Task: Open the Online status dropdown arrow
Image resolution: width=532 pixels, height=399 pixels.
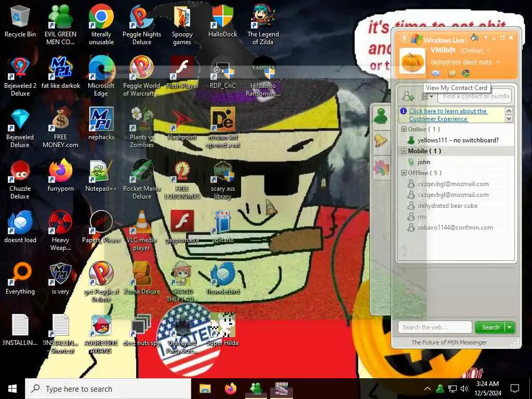Action: point(488,50)
